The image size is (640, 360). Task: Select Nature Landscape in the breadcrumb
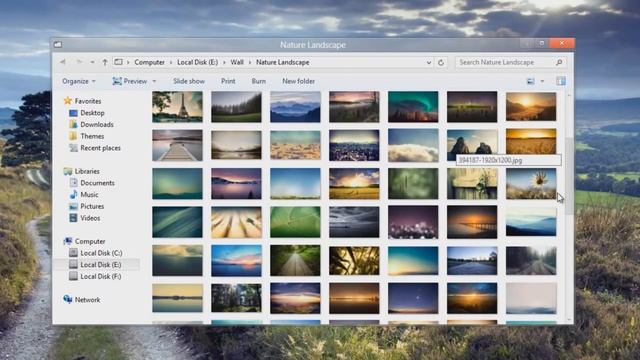[x=282, y=62]
